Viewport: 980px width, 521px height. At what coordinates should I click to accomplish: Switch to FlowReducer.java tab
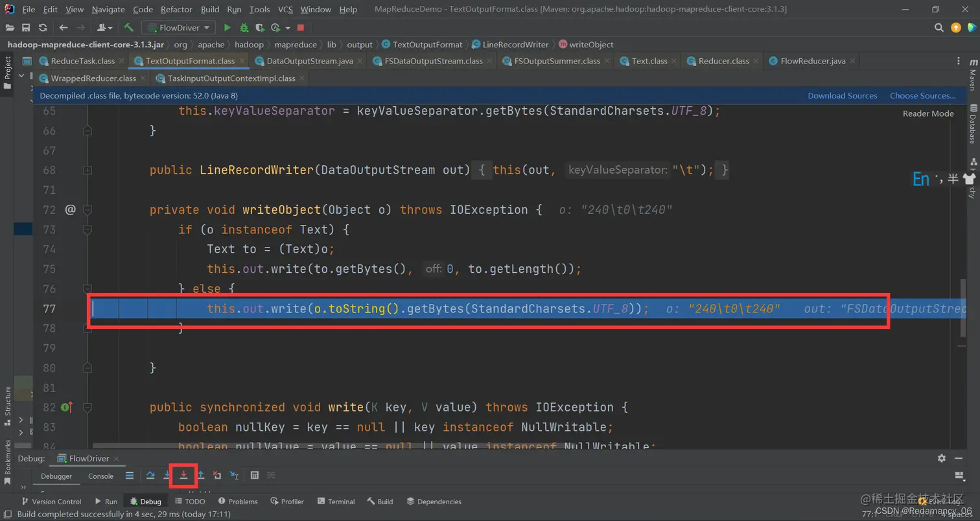pos(813,61)
